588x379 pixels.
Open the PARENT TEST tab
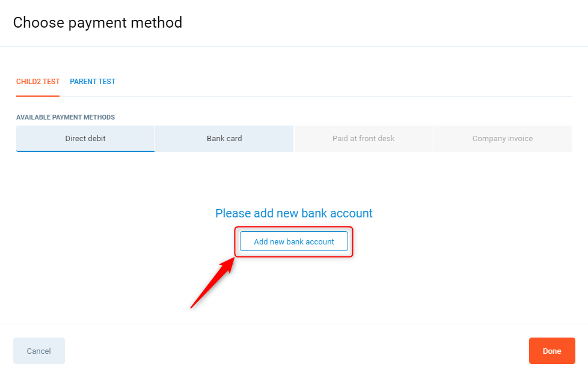(93, 82)
